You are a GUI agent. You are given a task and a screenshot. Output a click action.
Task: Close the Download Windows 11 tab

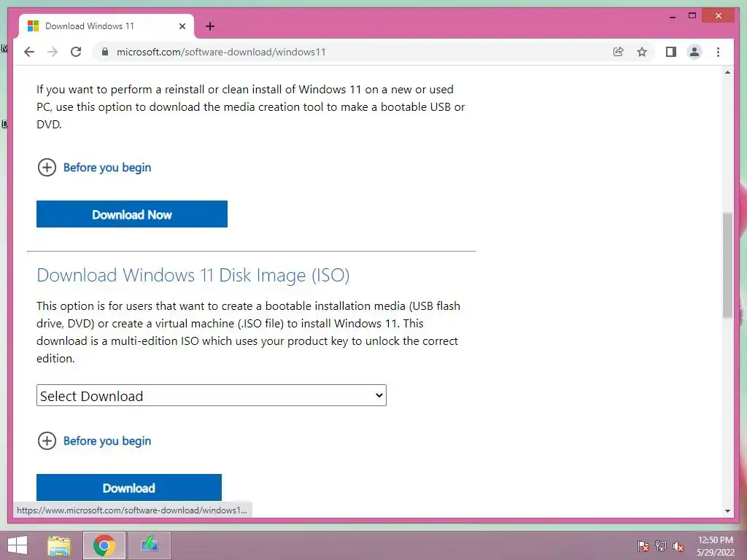[x=182, y=26]
